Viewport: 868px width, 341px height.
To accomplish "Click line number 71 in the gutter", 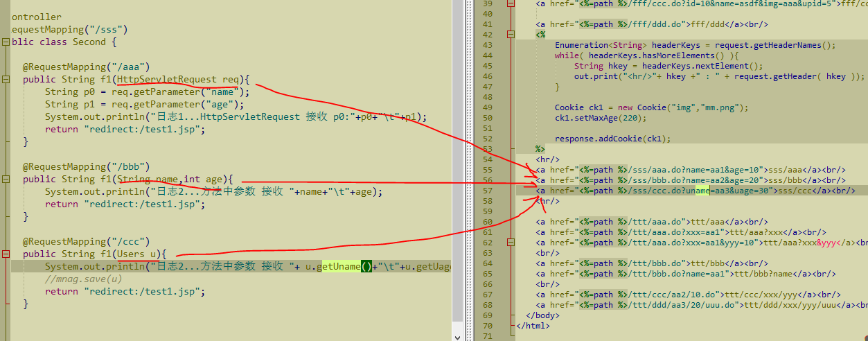I will (x=487, y=336).
